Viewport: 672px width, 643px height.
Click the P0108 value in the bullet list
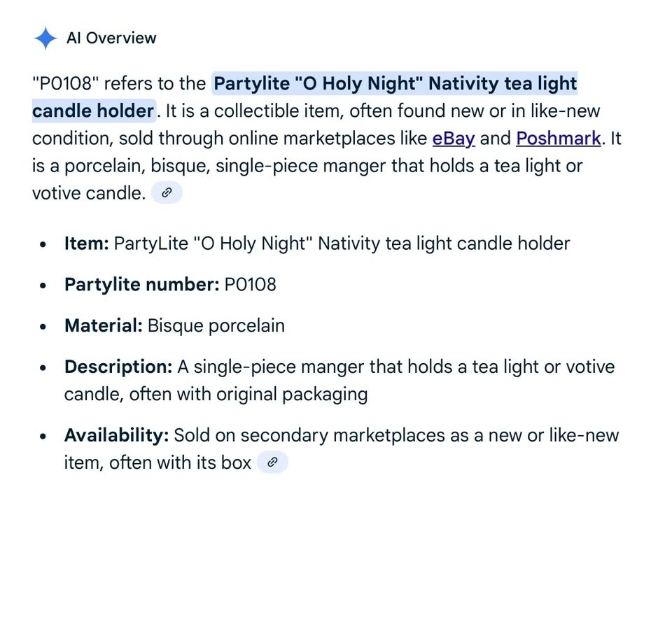(x=250, y=285)
